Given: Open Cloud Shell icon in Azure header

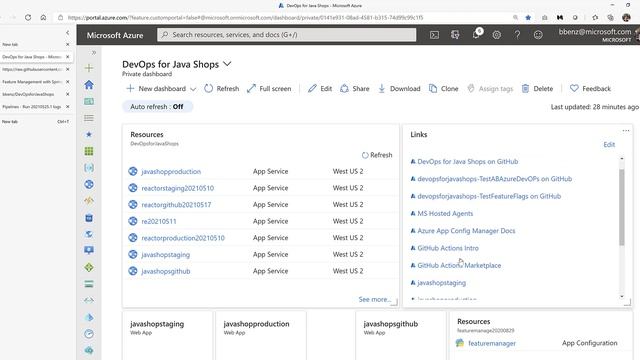Looking at the screenshot, I should (434, 35).
